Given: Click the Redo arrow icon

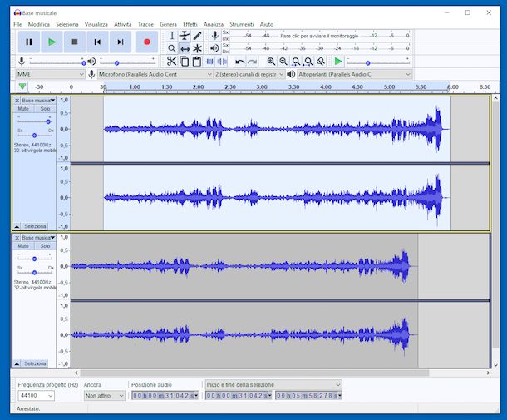Looking at the screenshot, I should point(252,62).
